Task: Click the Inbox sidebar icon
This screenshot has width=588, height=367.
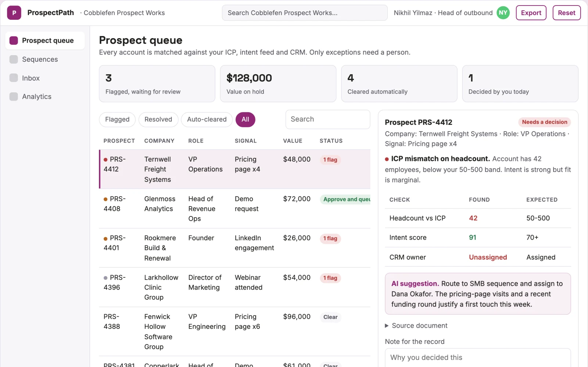Action: pyautogui.click(x=14, y=78)
